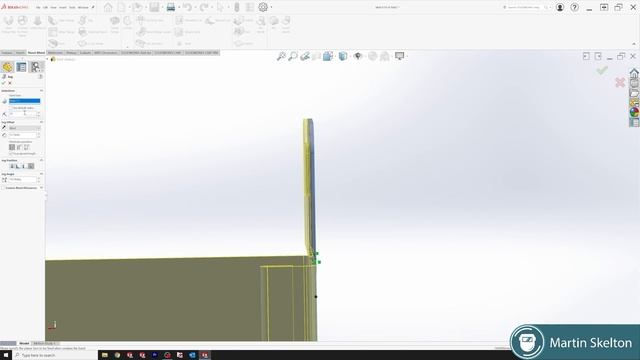This screenshot has height=360, width=640.
Task: Choose the Bend Outside jog position
Action: (x=31, y=166)
